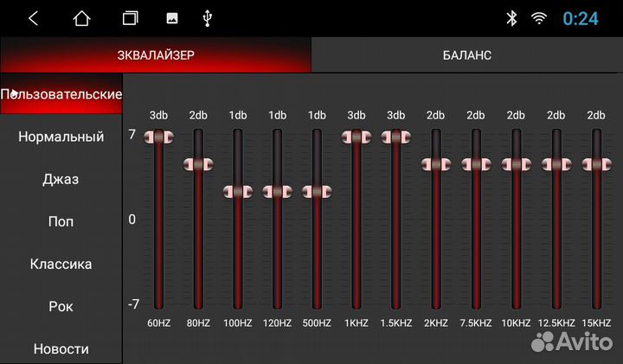623x364 pixels.
Task: Pick the Классика preset
Action: tap(61, 264)
